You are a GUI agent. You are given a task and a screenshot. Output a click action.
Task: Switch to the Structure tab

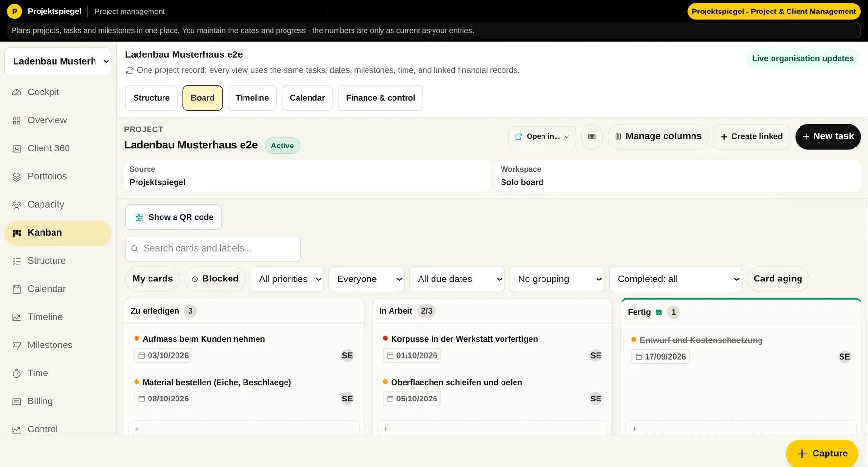(151, 98)
